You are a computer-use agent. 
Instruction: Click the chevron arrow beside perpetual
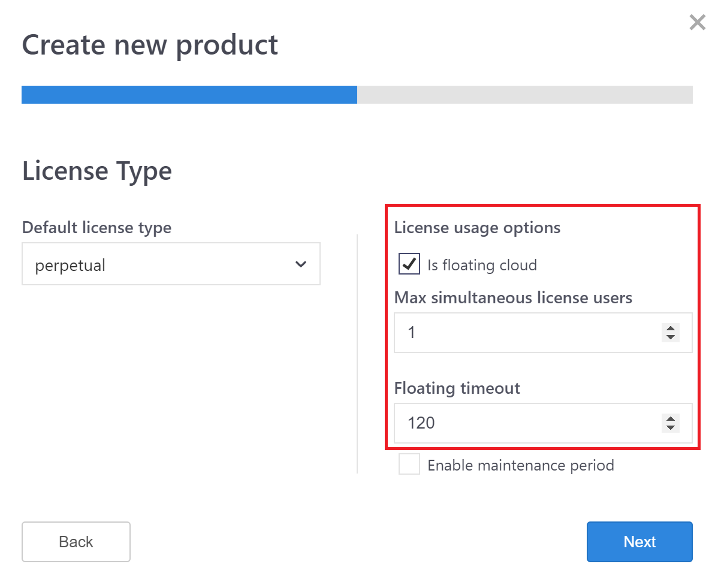tap(301, 264)
